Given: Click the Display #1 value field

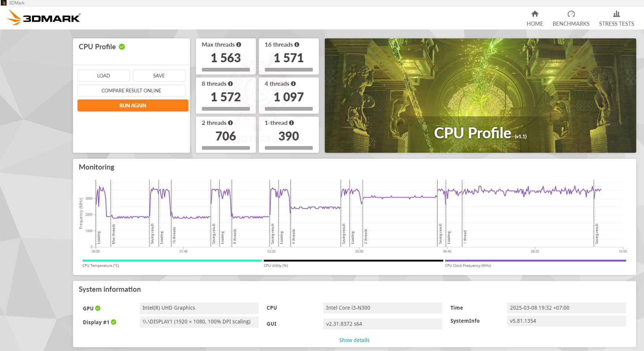Looking at the screenshot, I should pyautogui.click(x=199, y=322).
